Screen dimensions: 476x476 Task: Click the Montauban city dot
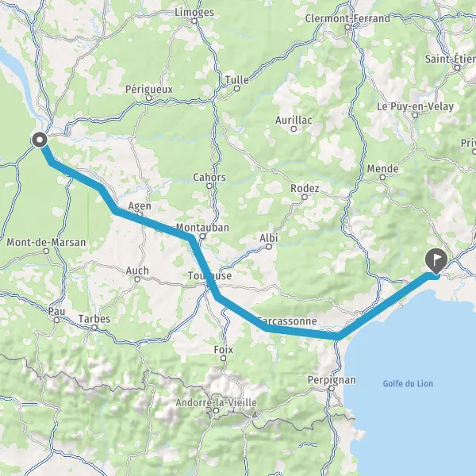(x=202, y=236)
